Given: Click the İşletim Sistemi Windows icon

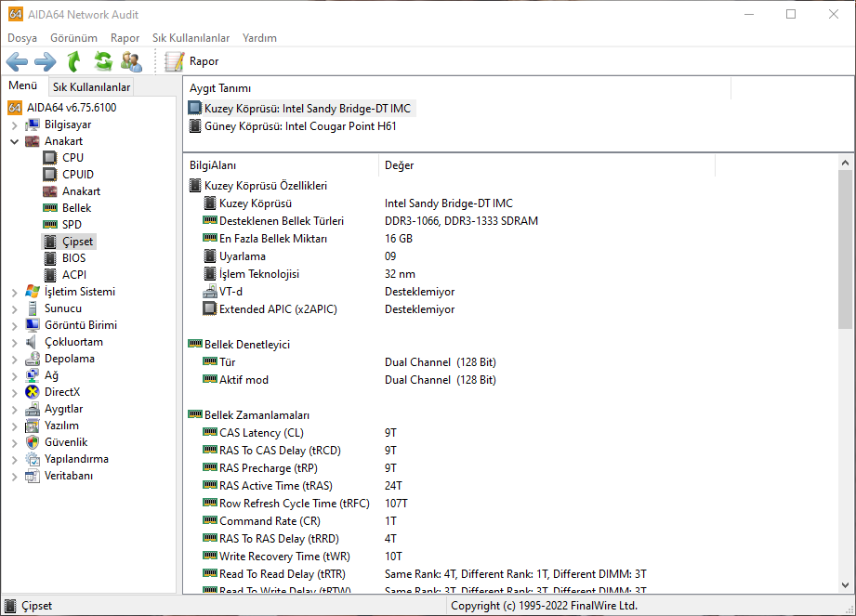Looking at the screenshot, I should click(x=33, y=292).
